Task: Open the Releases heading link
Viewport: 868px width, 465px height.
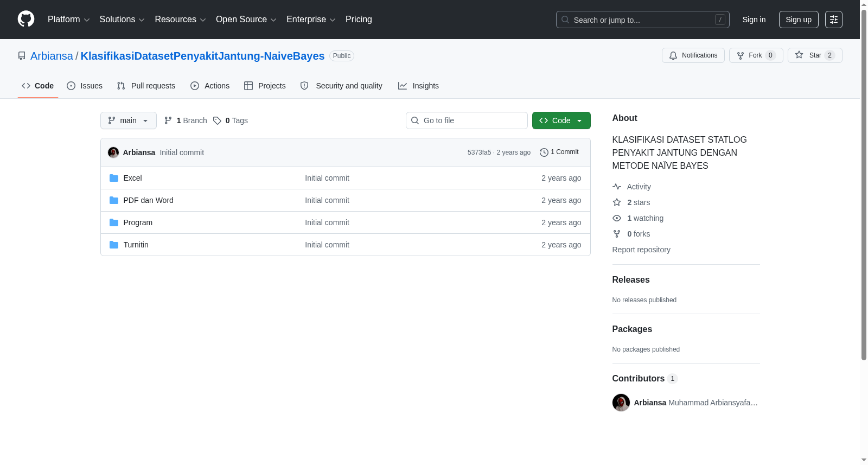Action: click(x=631, y=280)
